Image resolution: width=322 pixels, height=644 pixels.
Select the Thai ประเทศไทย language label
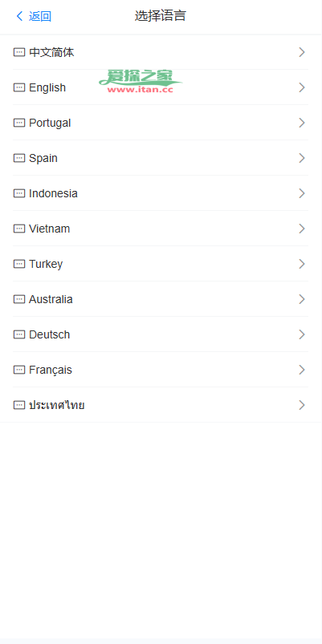pyautogui.click(x=57, y=405)
